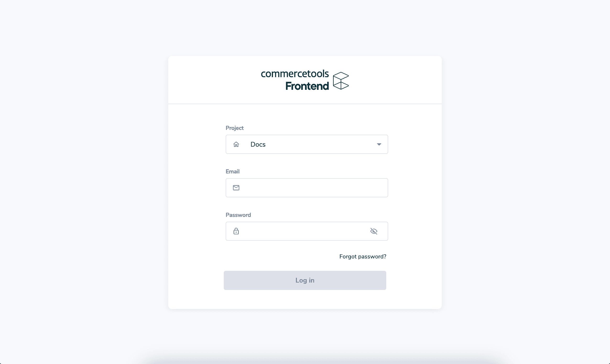Expand the Project dropdown arrow
The height and width of the screenshot is (364, 610).
pos(379,144)
